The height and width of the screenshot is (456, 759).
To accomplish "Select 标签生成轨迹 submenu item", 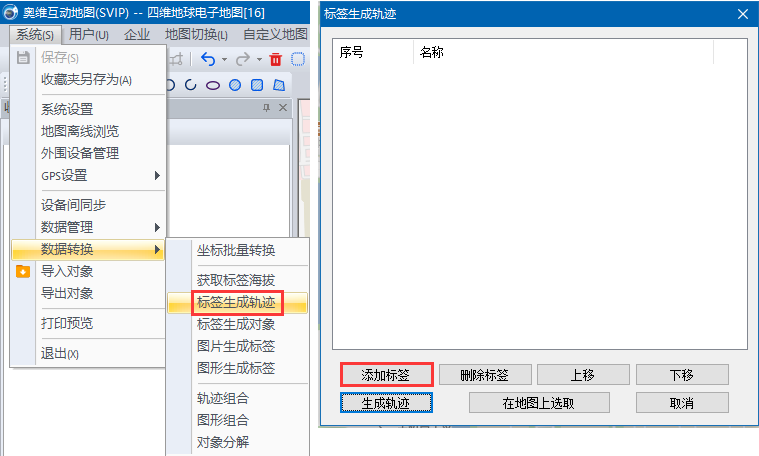I will pos(238,303).
